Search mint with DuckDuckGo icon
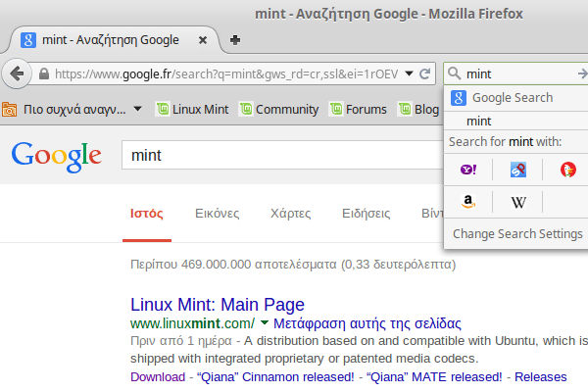 point(568,170)
